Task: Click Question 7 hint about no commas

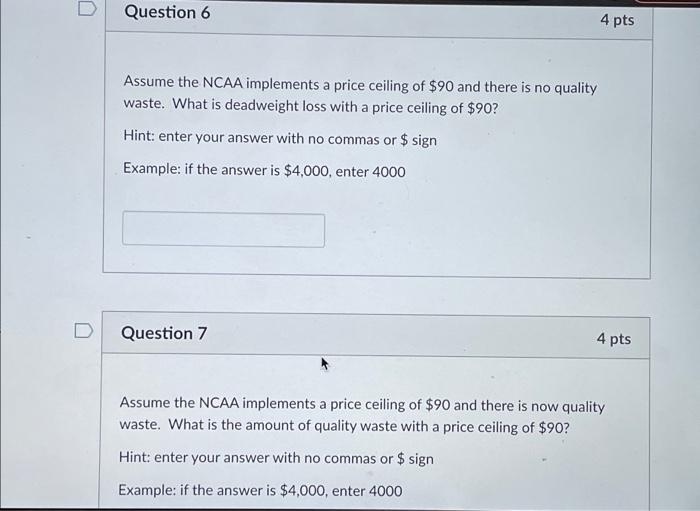Action: pos(276,458)
